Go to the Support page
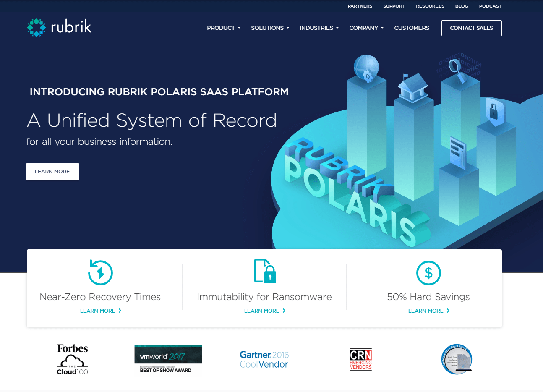Screen dimensions: 543x392 click(x=394, y=6)
